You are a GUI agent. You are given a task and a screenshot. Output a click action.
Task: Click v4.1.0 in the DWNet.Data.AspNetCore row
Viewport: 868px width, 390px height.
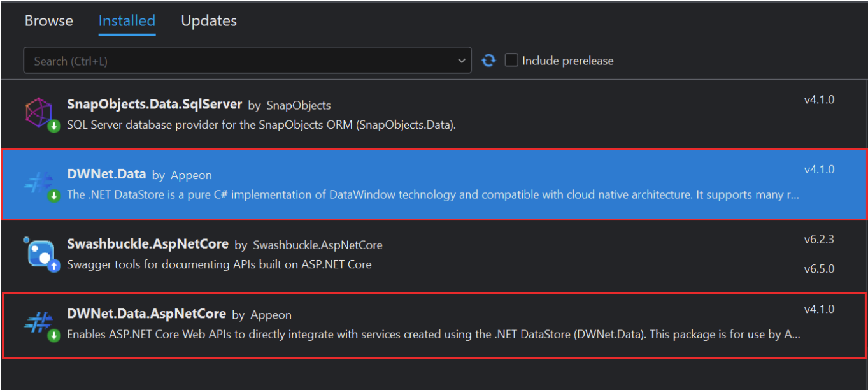819,309
